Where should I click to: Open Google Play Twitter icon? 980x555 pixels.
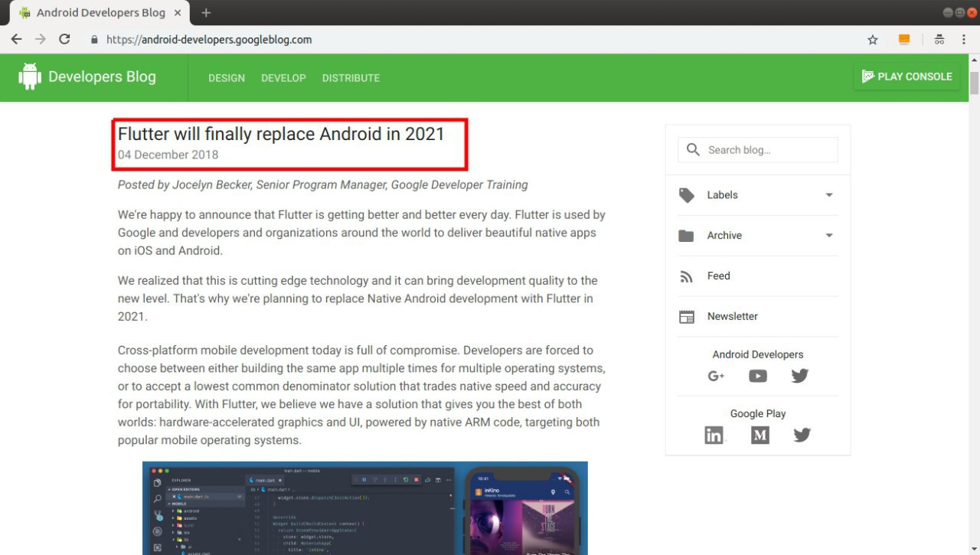802,435
